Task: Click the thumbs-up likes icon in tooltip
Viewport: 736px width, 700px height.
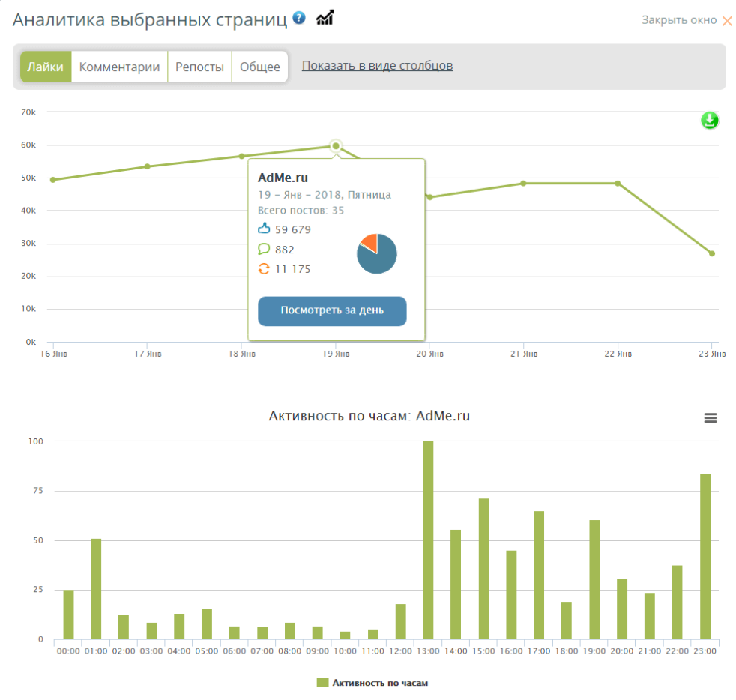Action: point(264,229)
